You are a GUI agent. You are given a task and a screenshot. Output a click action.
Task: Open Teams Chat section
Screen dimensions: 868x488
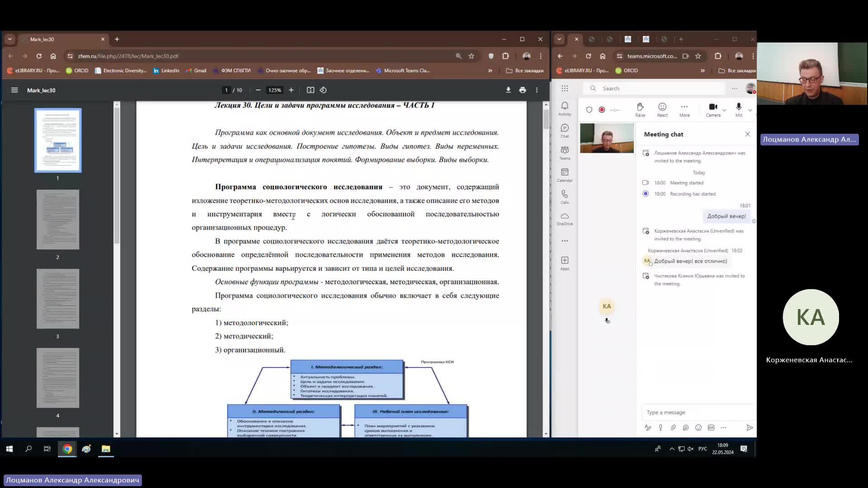[565, 131]
